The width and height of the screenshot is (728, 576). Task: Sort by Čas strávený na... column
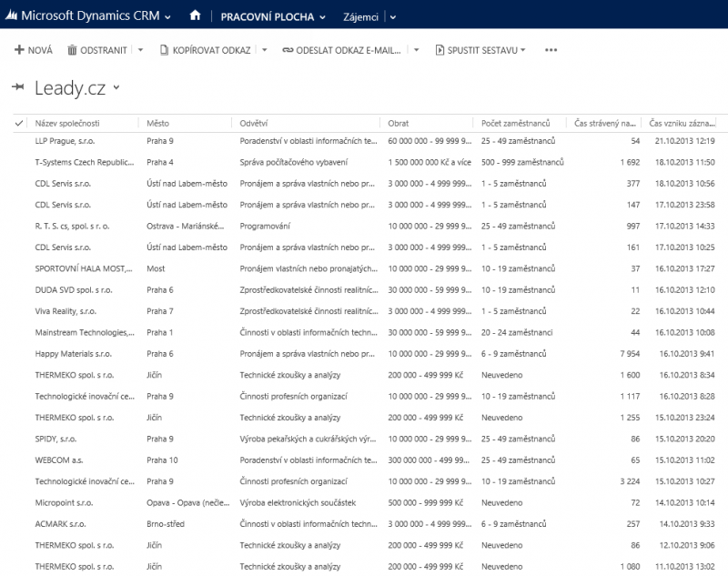605,123
